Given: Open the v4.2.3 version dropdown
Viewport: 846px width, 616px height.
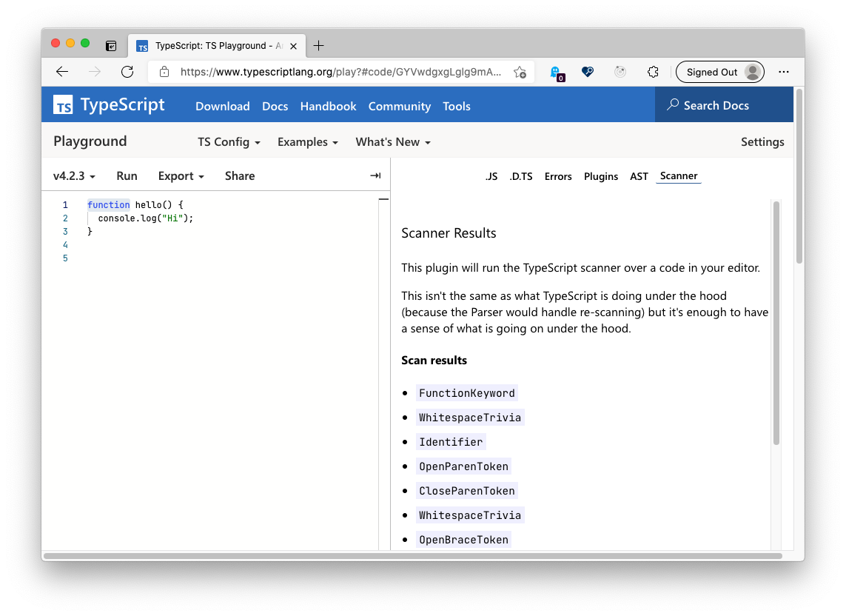Looking at the screenshot, I should coord(74,176).
